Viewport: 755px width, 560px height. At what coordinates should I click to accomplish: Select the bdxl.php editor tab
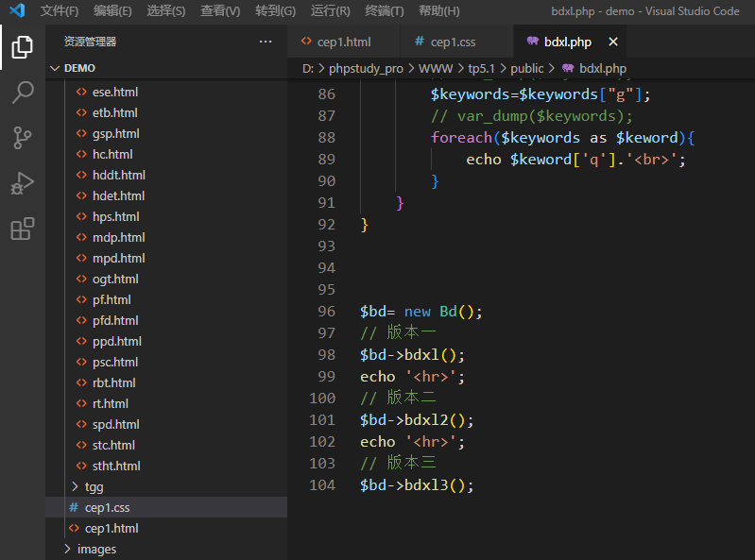point(570,42)
